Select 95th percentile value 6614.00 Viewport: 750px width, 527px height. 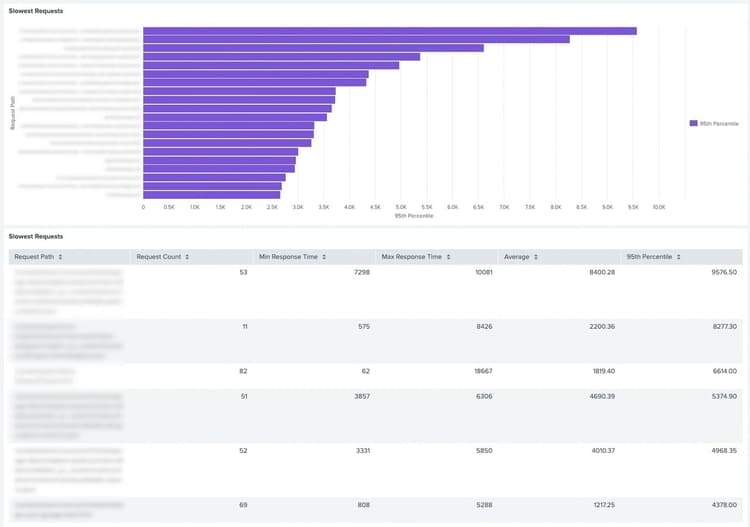(x=725, y=371)
